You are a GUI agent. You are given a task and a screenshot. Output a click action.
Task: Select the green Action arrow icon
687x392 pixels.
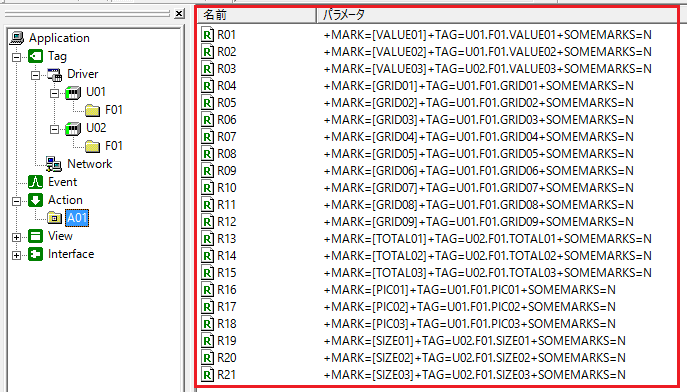35,200
